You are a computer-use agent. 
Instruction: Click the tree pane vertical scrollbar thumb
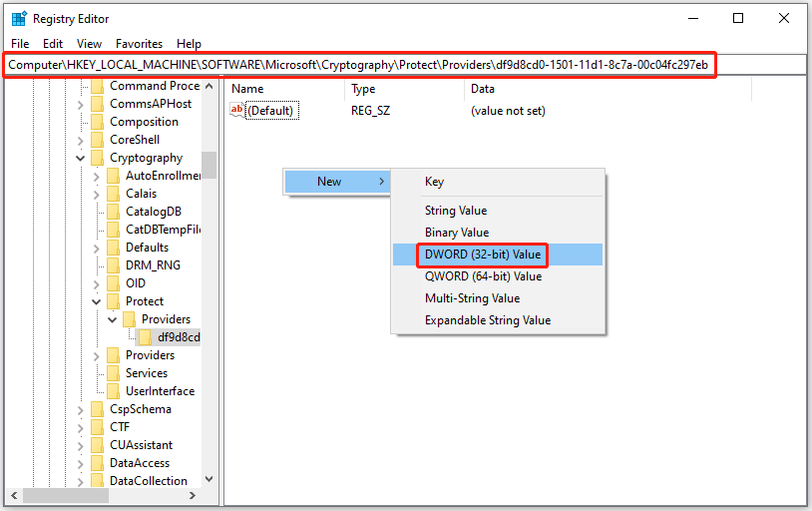click(x=209, y=165)
